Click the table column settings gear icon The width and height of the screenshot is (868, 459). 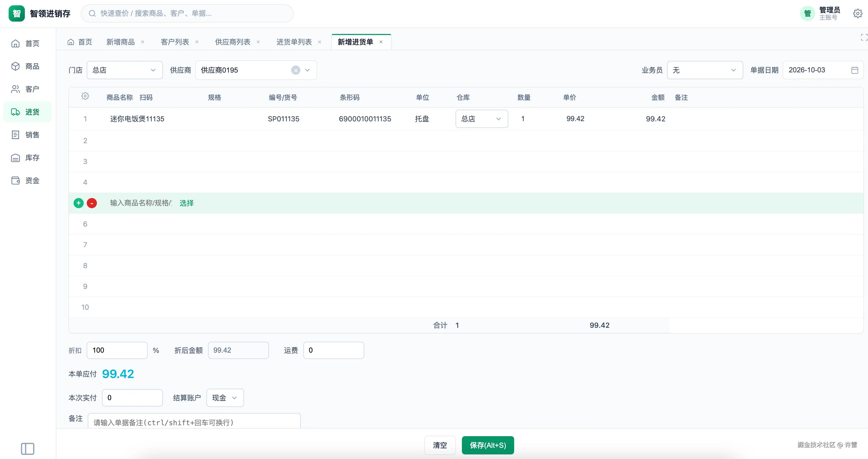(x=85, y=96)
